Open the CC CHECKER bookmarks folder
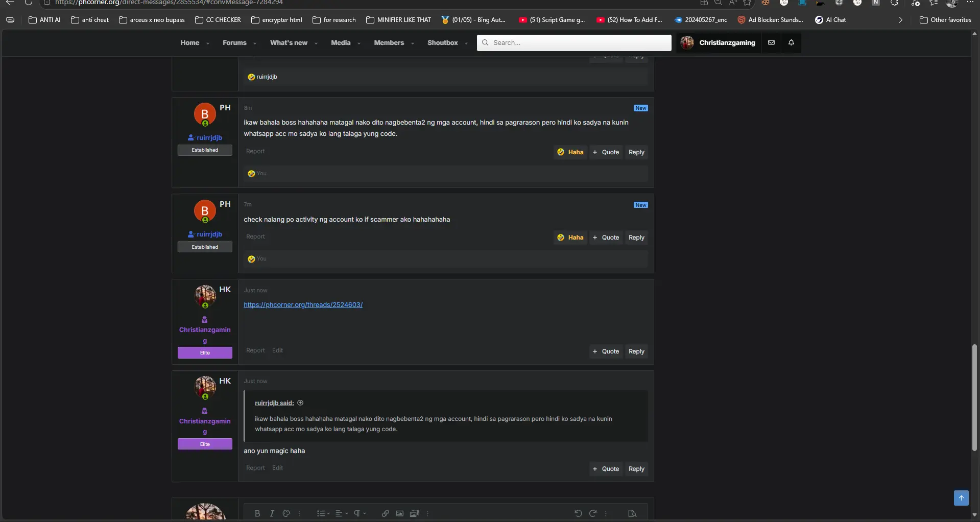Viewport: 980px width, 522px height. pyautogui.click(x=218, y=20)
